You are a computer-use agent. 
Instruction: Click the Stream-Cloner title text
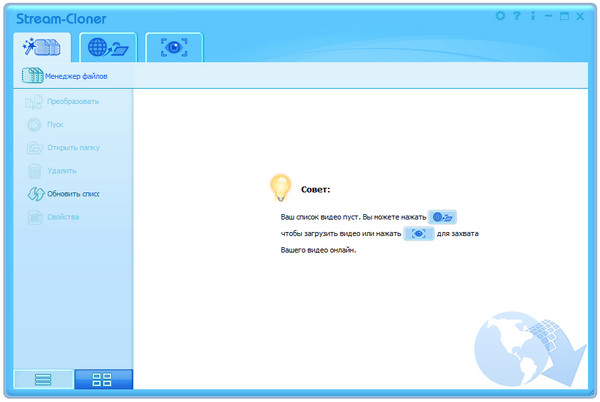(61, 19)
